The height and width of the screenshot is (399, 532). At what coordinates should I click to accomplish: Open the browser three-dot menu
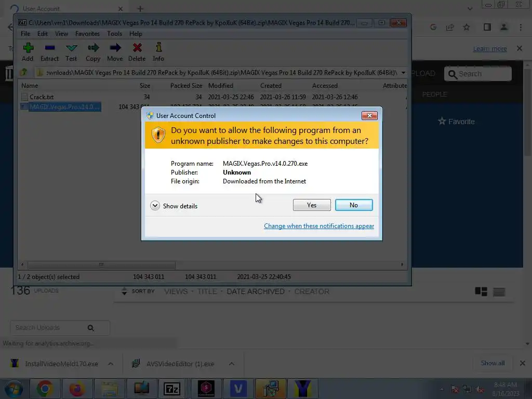click(521, 27)
